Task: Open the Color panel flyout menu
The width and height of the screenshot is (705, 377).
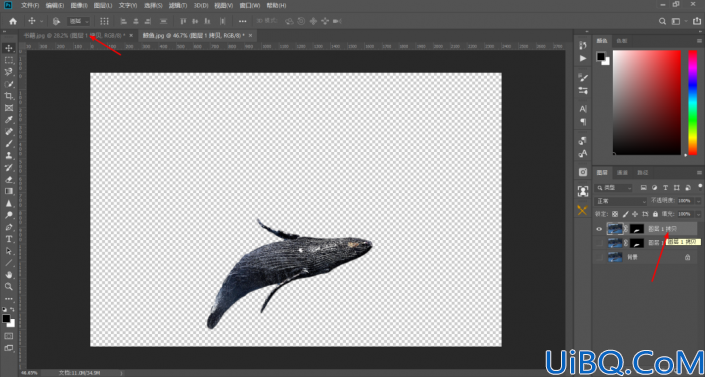Action: [700, 40]
